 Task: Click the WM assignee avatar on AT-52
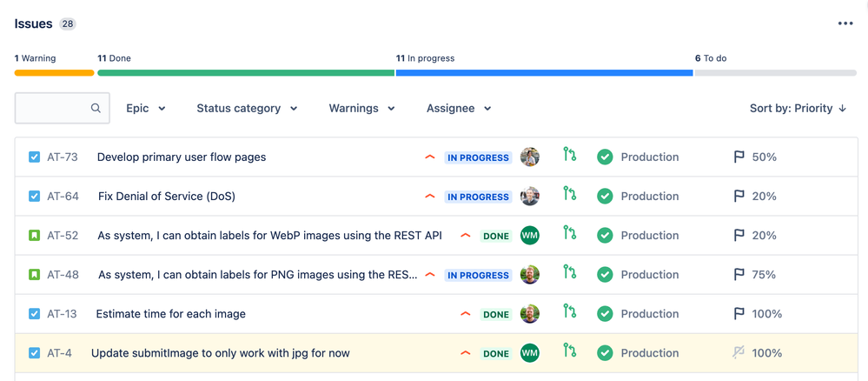click(x=530, y=236)
